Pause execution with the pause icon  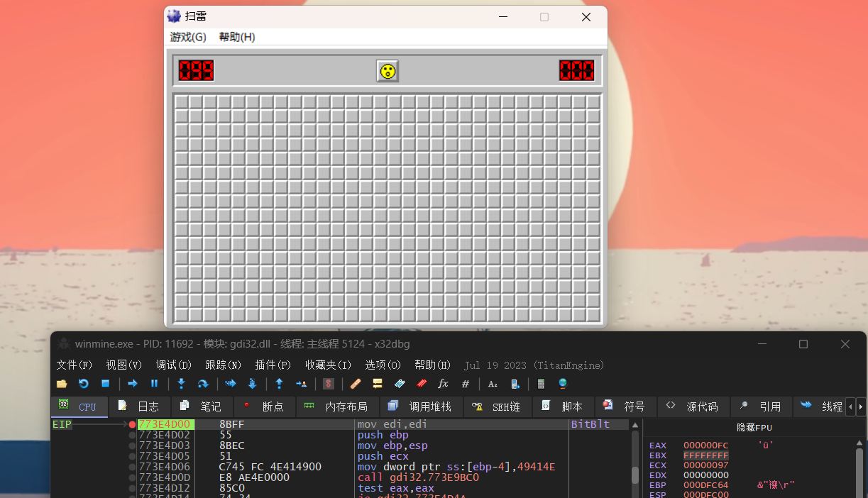tap(154, 384)
